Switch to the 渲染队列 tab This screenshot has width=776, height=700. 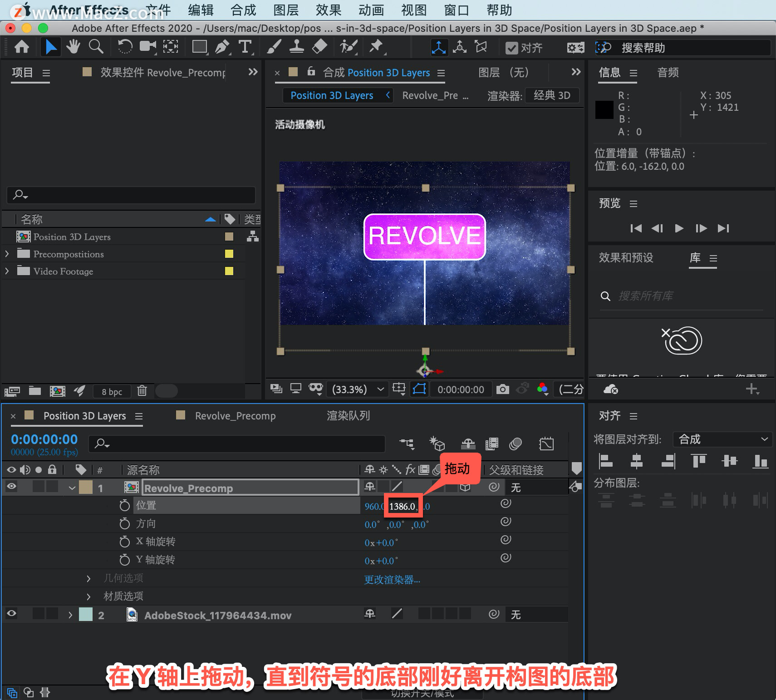348,416
